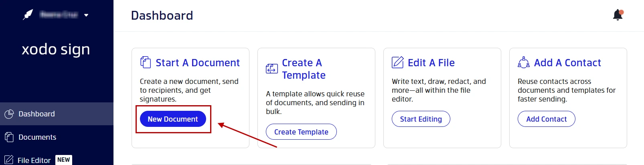Screen dimensions: 644x165
Task: Click the New Document button
Action: tap(173, 119)
